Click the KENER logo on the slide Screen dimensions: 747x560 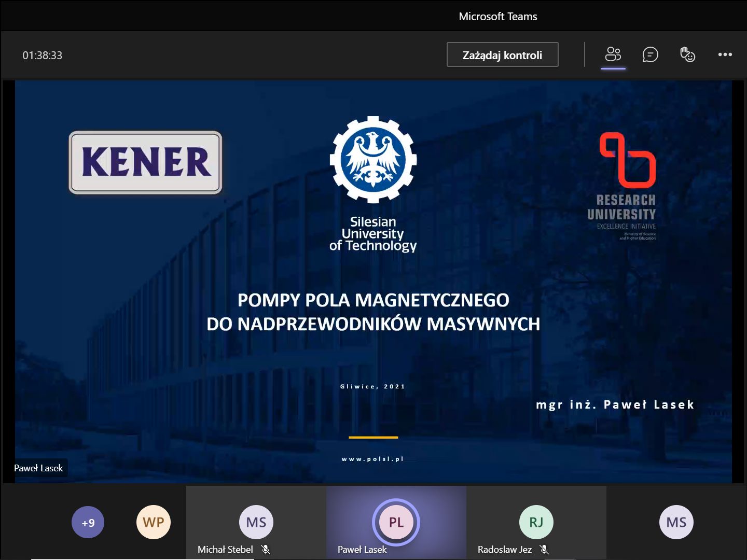(145, 162)
